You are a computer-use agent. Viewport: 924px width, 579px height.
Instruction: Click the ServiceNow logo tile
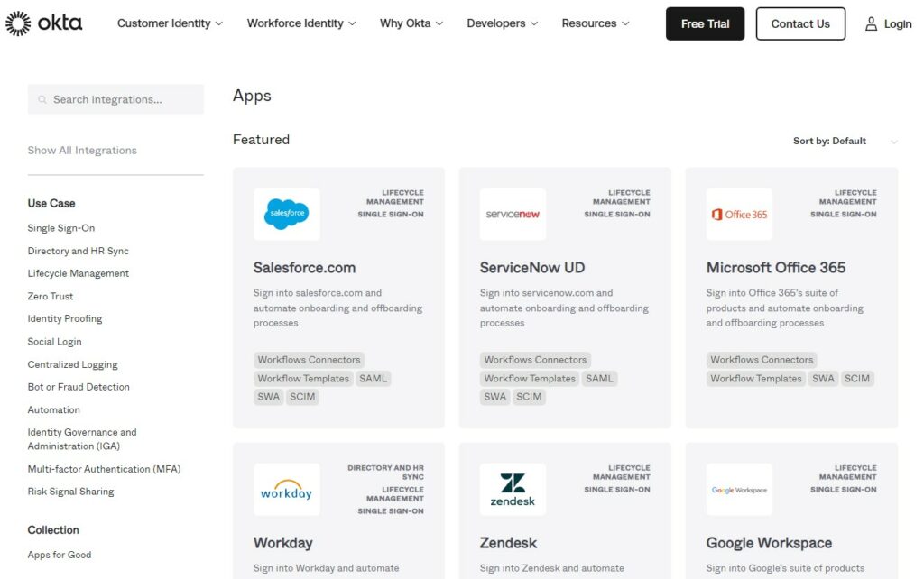(x=513, y=215)
